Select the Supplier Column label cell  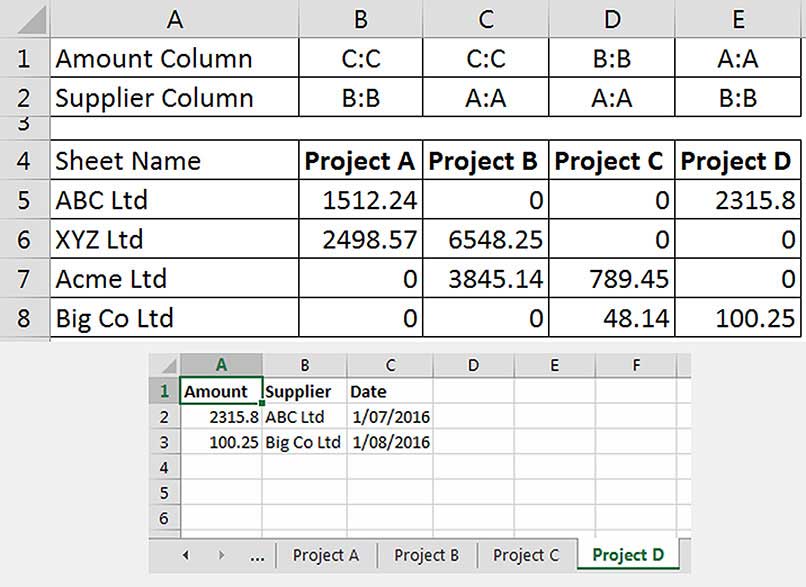click(x=174, y=98)
